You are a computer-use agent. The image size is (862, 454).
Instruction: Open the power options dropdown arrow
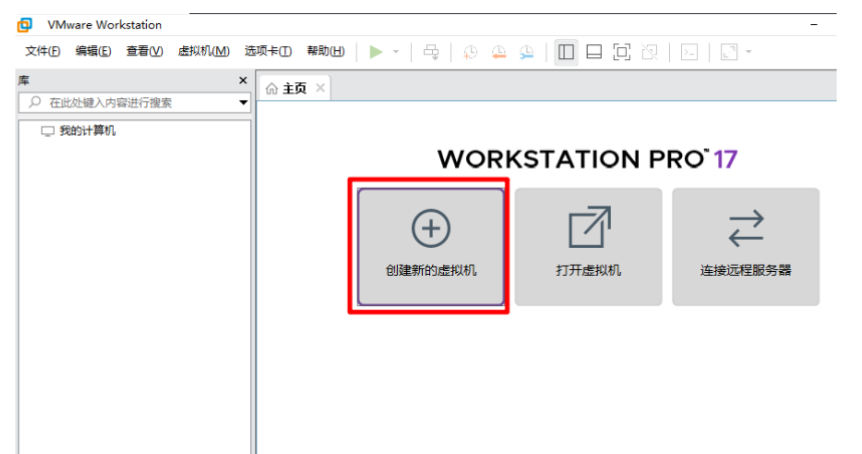tap(396, 52)
